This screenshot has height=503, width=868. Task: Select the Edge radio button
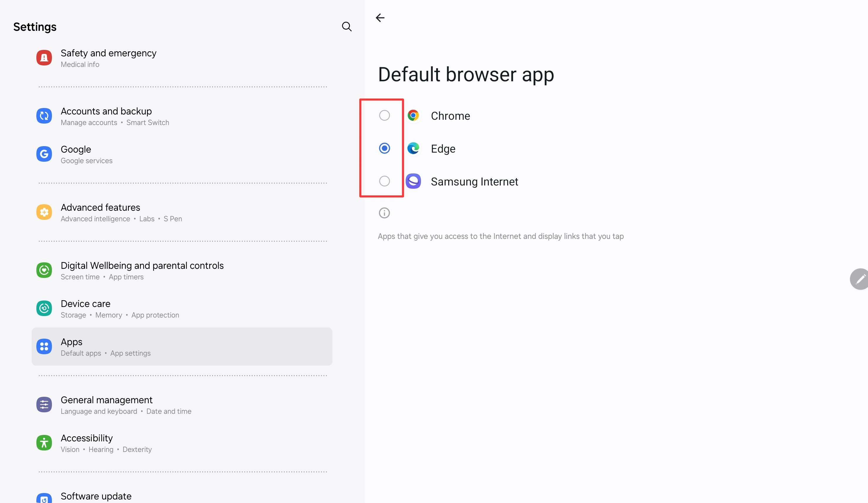pos(384,148)
